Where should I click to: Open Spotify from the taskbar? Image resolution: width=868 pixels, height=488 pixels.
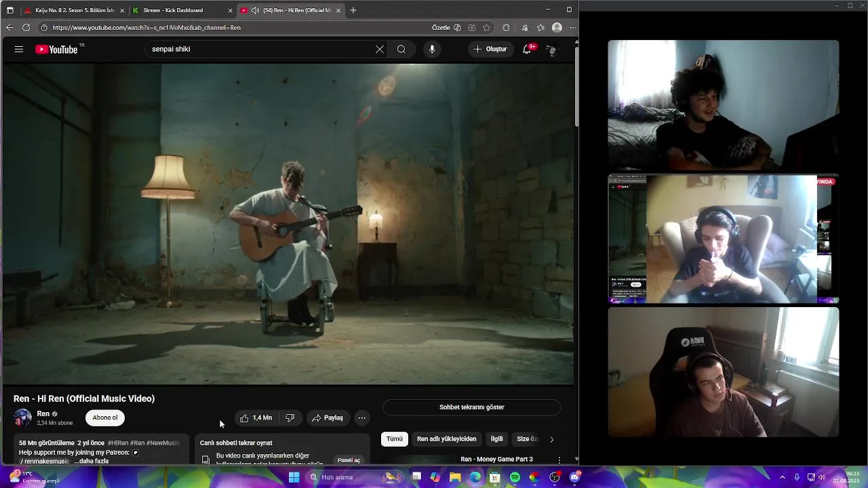[515, 477]
